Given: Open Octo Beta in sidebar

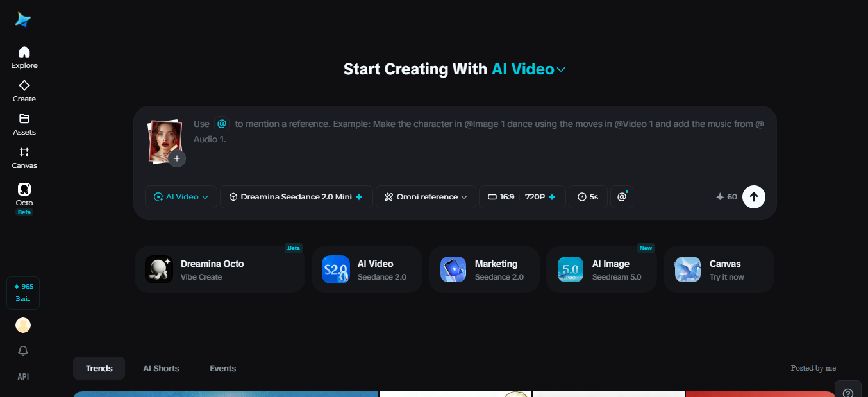Looking at the screenshot, I should click(x=24, y=198).
